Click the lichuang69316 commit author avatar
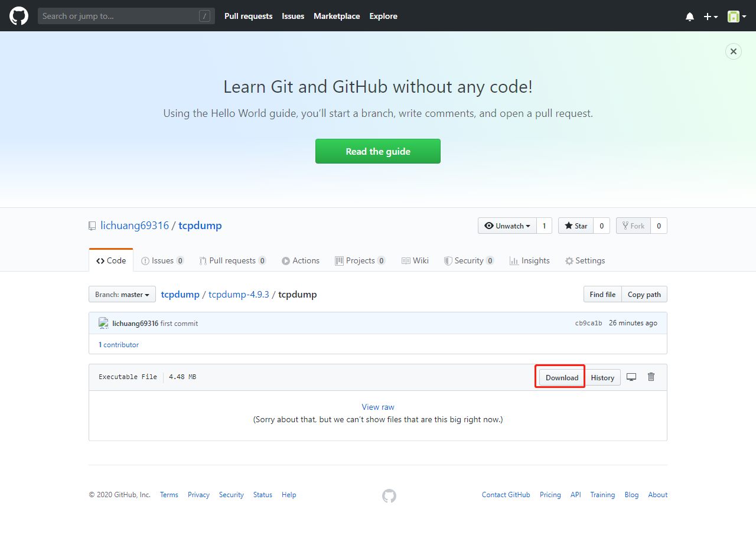Viewport: 756px width, 545px height. 103,323
